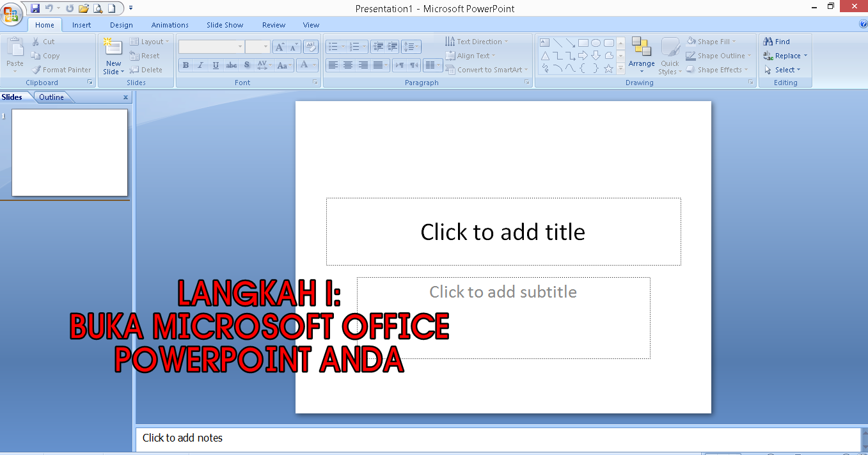868x455 pixels.
Task: Click Find in the Editing group
Action: pyautogui.click(x=777, y=42)
